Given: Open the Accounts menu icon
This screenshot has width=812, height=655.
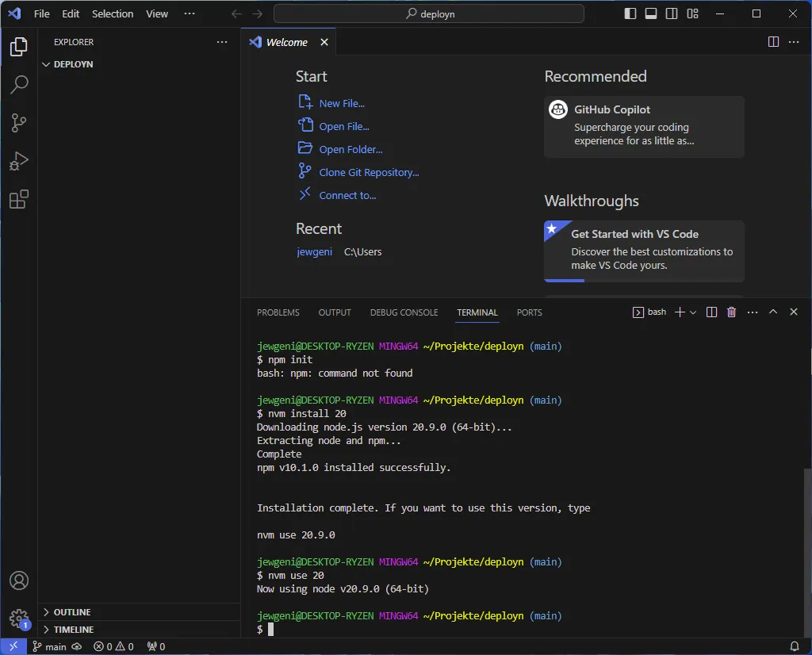Looking at the screenshot, I should 19,580.
